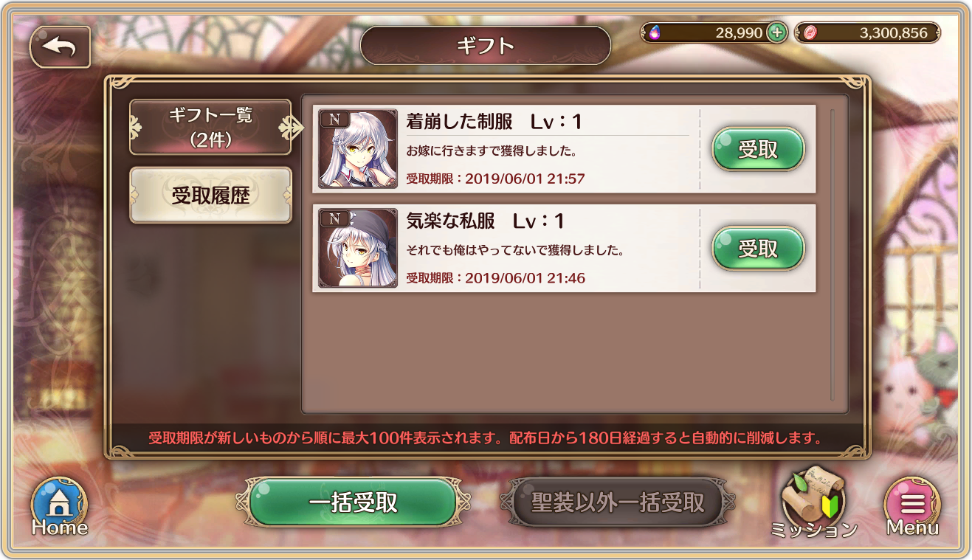This screenshot has width=972, height=560.
Task: Select the 着崩した制服 character thumbnail
Action: 358,149
